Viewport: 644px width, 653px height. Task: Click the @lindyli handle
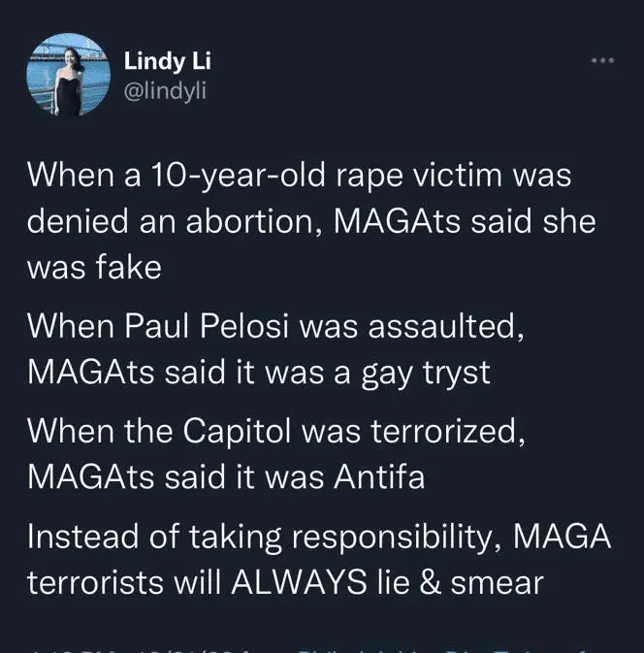click(x=165, y=90)
